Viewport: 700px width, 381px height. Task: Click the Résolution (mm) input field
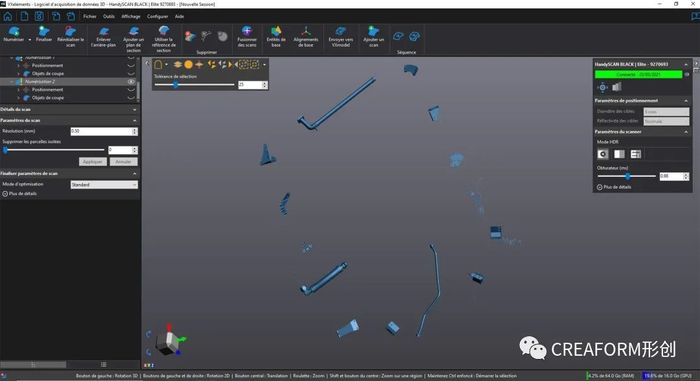[104, 131]
